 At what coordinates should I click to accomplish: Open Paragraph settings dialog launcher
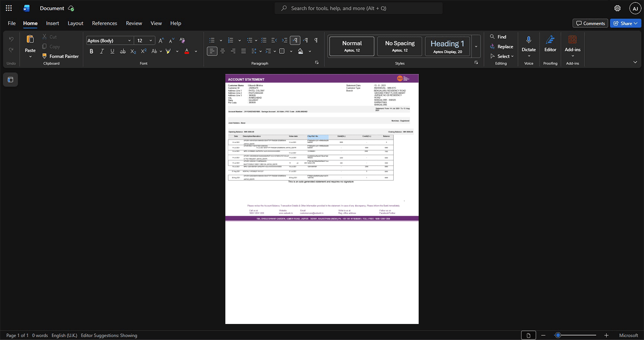[x=317, y=63]
